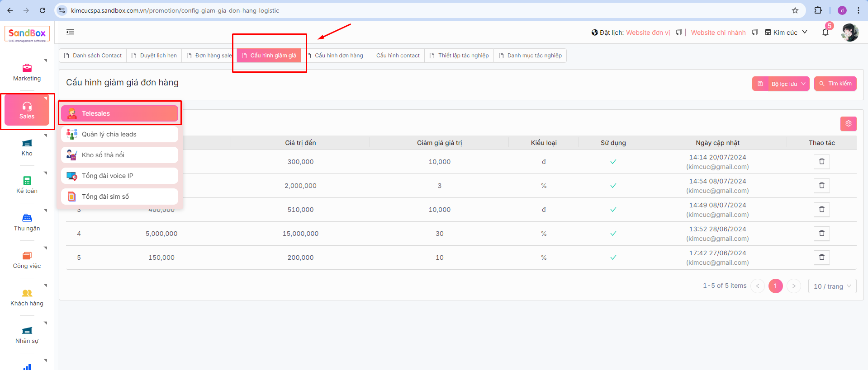Screen dimensions: 868x370
Task: Toggle Sử dụng checkmark in first row
Action: (613, 162)
